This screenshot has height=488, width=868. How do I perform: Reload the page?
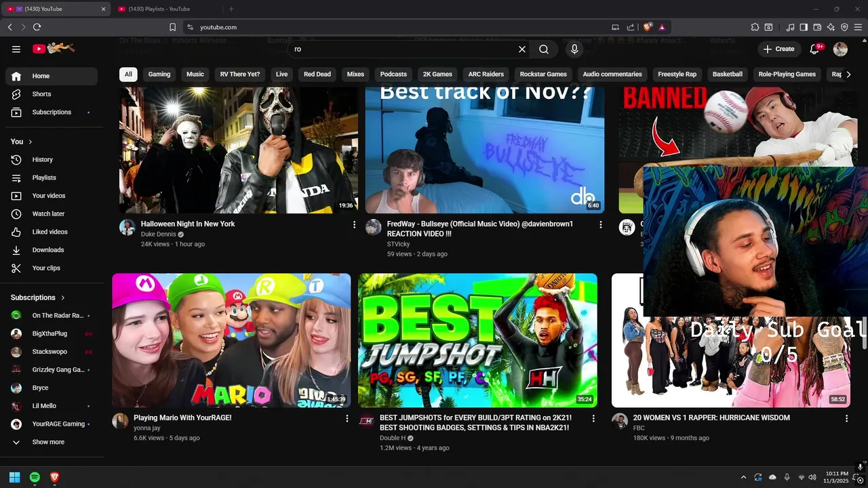point(37,27)
